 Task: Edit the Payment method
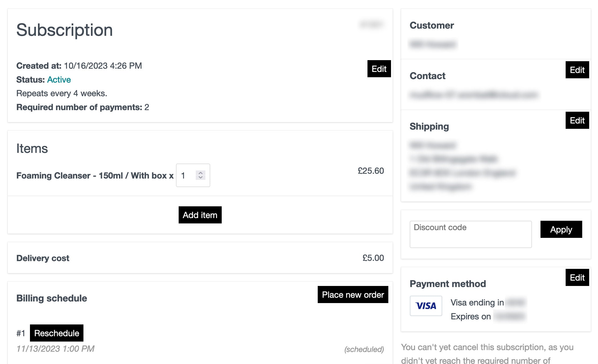pyautogui.click(x=577, y=278)
